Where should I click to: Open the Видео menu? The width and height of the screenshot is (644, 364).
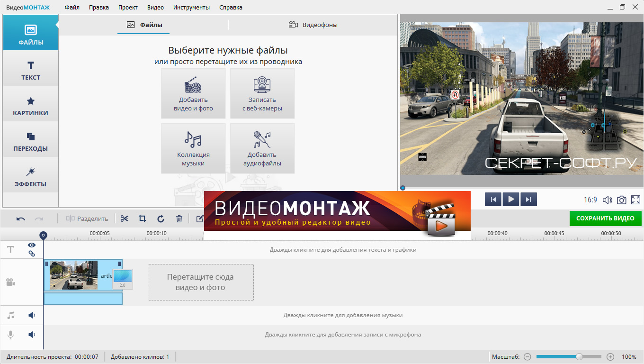pyautogui.click(x=155, y=7)
